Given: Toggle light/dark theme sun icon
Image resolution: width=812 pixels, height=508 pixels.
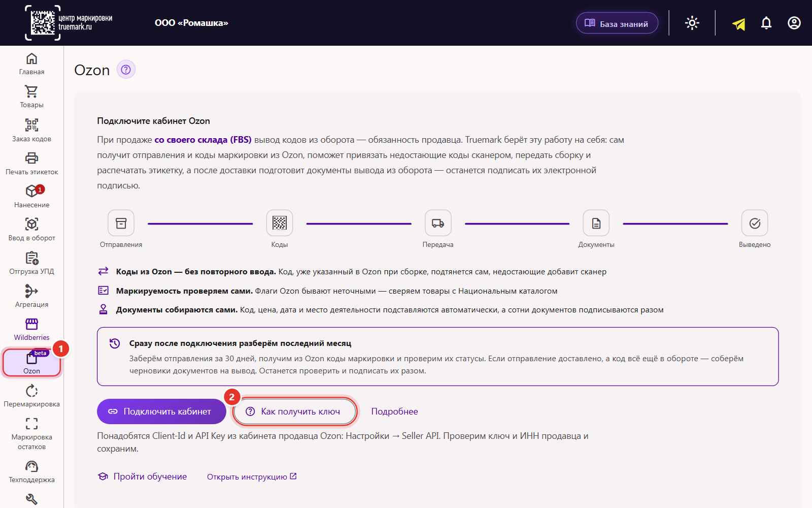Looking at the screenshot, I should 692,23.
